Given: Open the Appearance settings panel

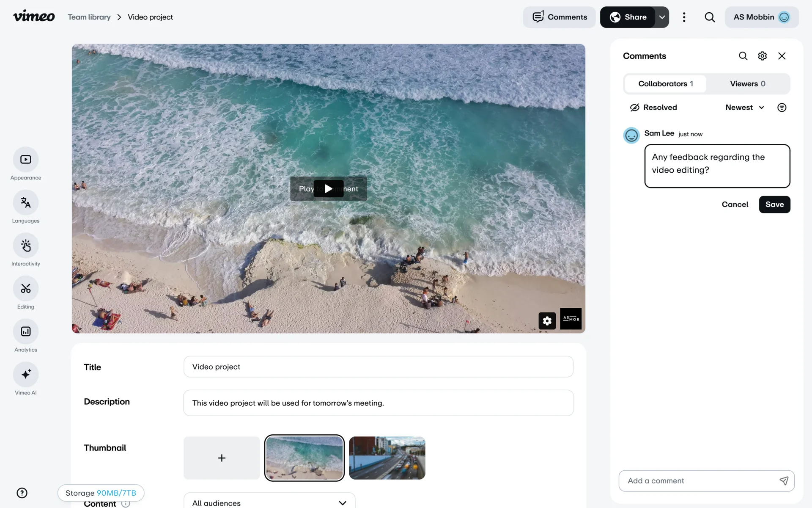Looking at the screenshot, I should click(26, 160).
